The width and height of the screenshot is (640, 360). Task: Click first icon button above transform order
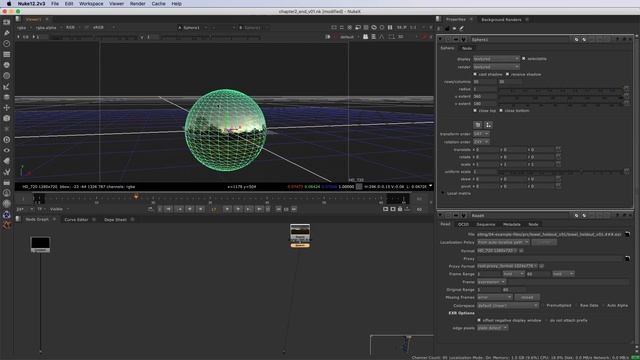pos(478,125)
